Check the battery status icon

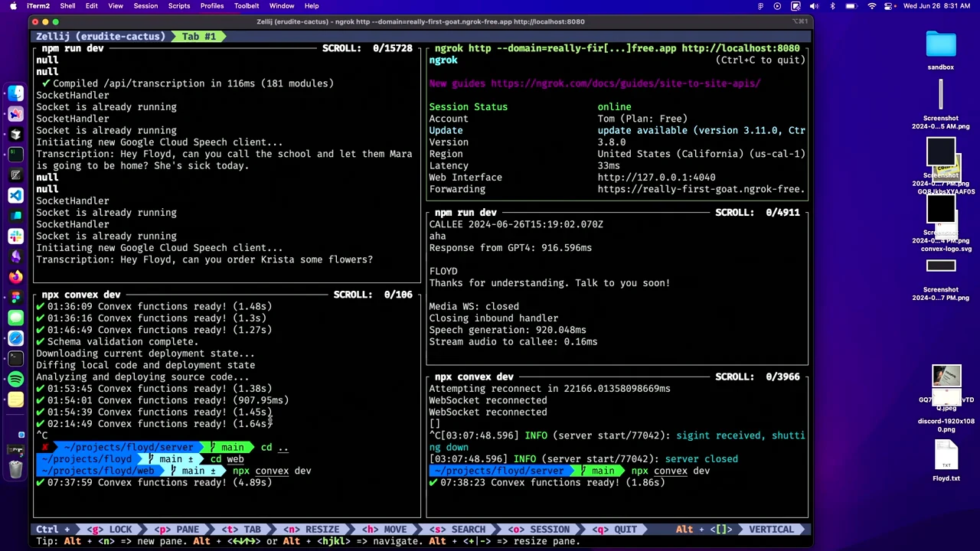[851, 6]
